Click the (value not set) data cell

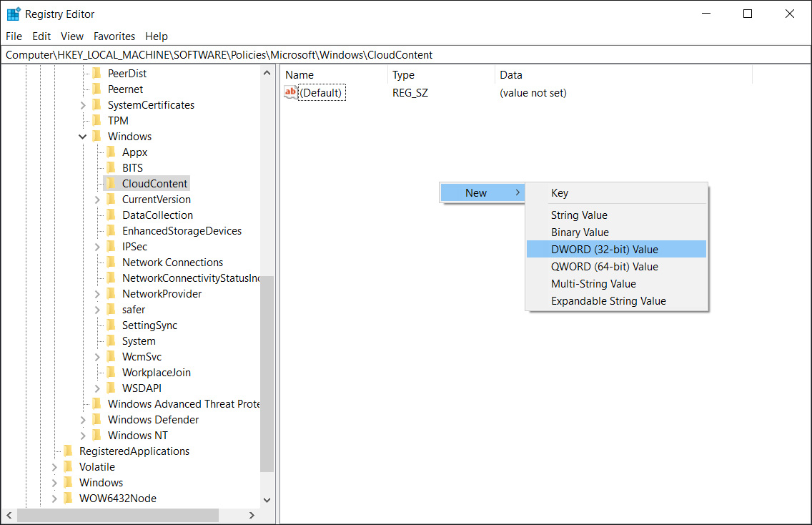tap(533, 93)
